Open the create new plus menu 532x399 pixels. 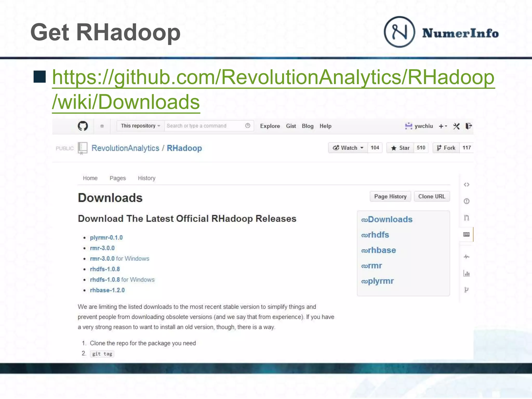click(x=443, y=126)
